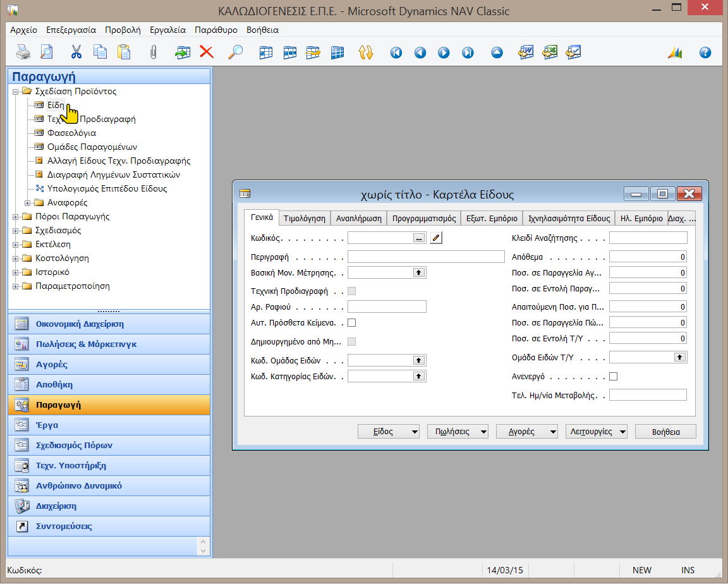Click the Dynamics logo icon in toolbar
Image resolution: width=728 pixels, height=584 pixels.
[675, 52]
